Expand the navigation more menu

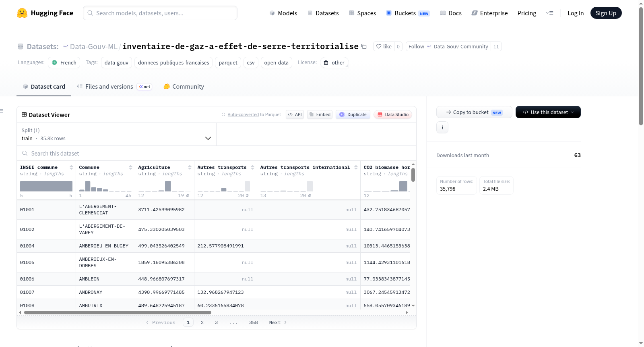pyautogui.click(x=549, y=13)
